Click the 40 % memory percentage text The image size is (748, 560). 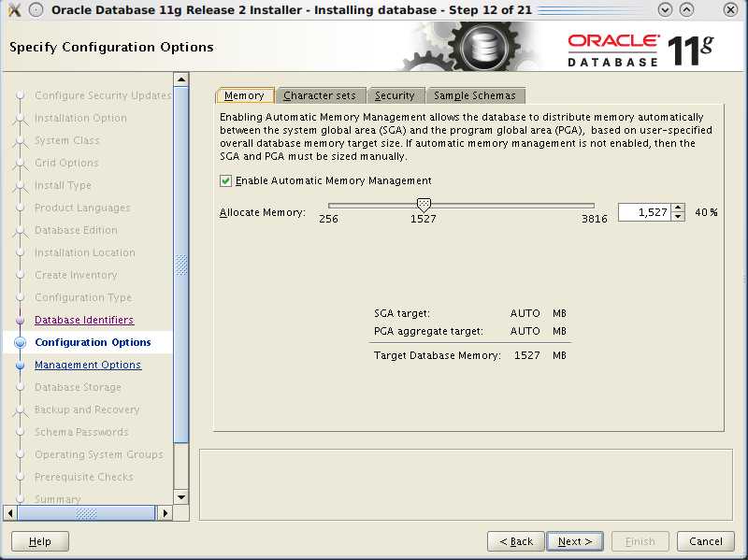706,212
